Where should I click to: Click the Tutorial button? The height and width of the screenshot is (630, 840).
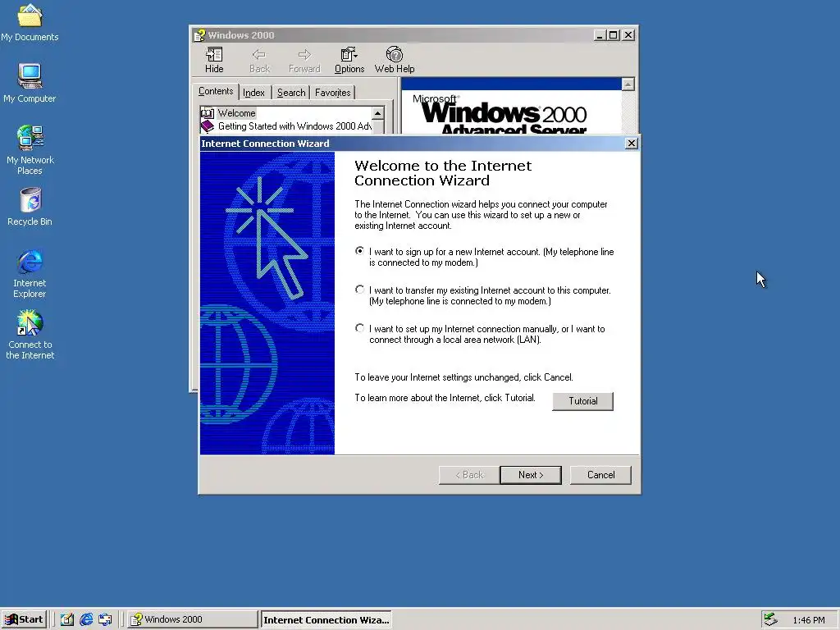pyautogui.click(x=583, y=401)
